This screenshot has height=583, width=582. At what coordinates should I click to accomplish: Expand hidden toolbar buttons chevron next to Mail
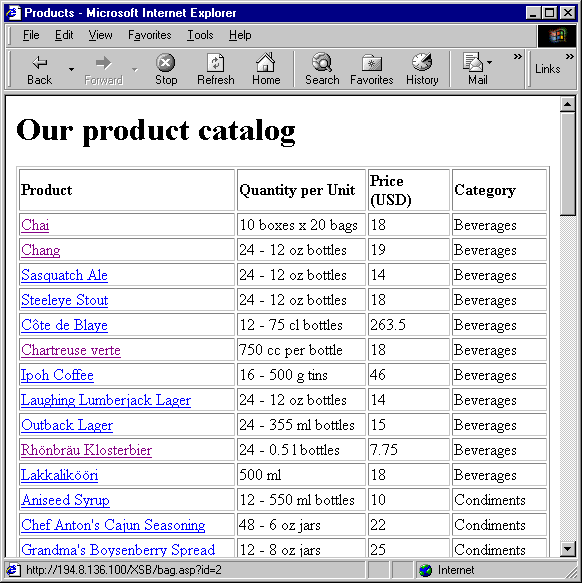click(518, 57)
